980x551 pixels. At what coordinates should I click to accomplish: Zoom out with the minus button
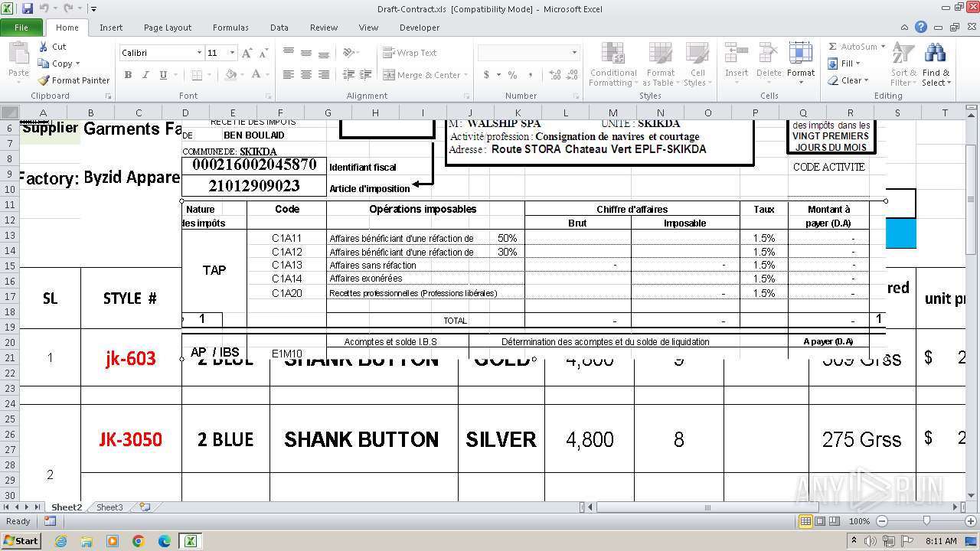point(882,521)
